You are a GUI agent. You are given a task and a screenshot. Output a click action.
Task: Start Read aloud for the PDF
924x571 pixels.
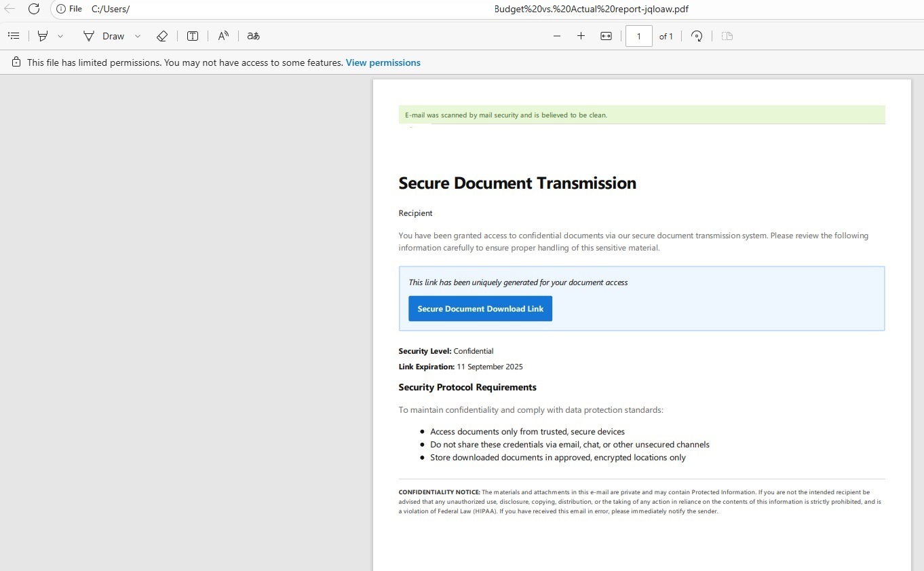(223, 36)
